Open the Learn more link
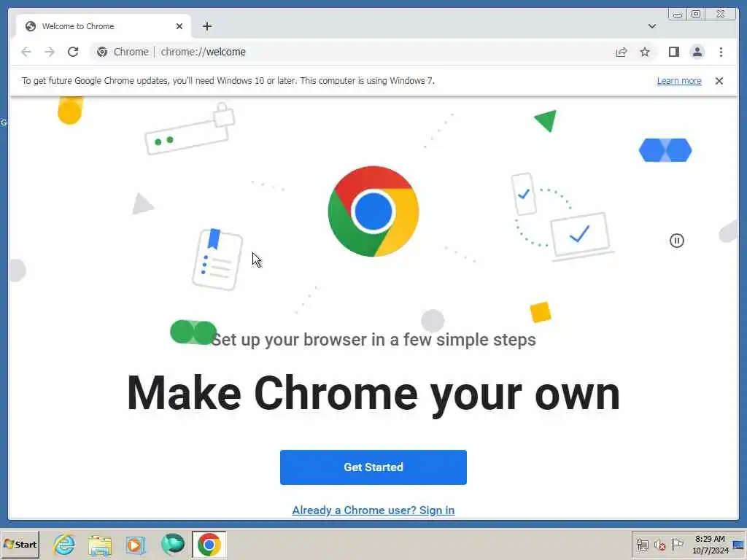Image resolution: width=747 pixels, height=560 pixels. 679,81
